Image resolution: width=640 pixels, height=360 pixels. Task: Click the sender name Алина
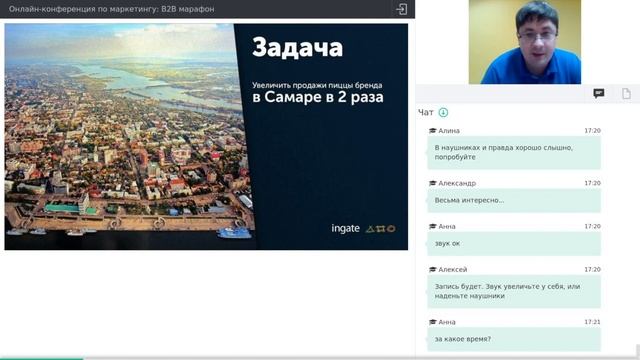pyautogui.click(x=449, y=131)
